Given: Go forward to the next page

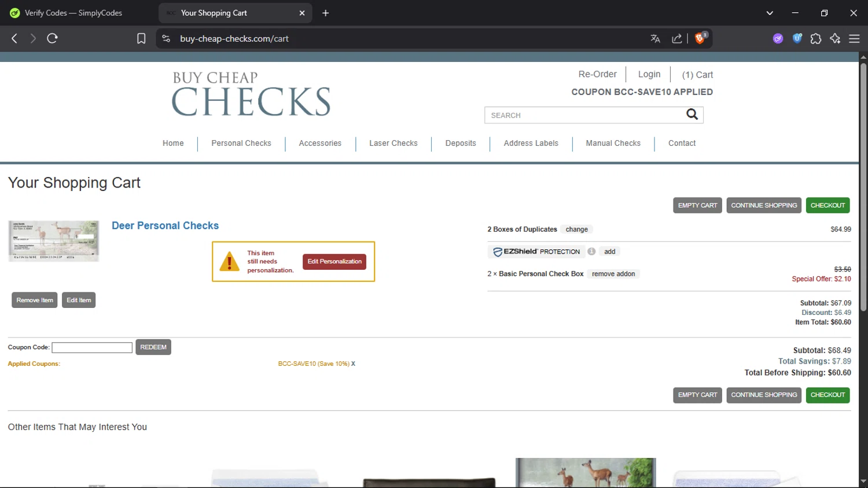Looking at the screenshot, I should (x=33, y=38).
